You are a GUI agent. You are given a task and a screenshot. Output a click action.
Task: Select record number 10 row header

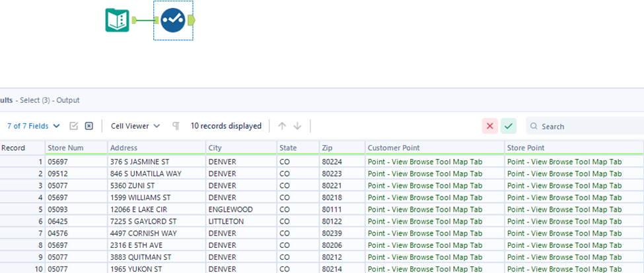(22, 268)
